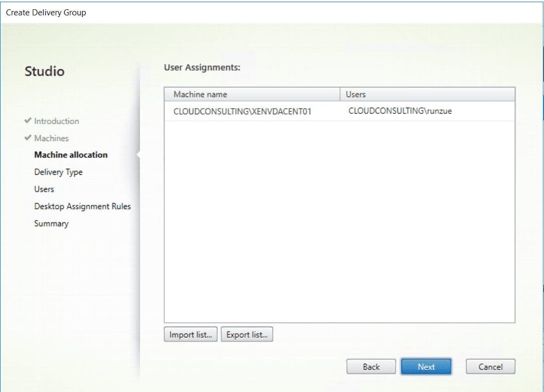Select the Users step in sidebar

(44, 189)
